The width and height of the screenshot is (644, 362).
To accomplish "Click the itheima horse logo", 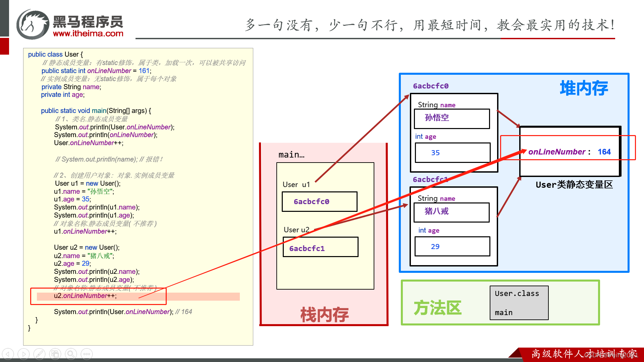I will coord(33,24).
